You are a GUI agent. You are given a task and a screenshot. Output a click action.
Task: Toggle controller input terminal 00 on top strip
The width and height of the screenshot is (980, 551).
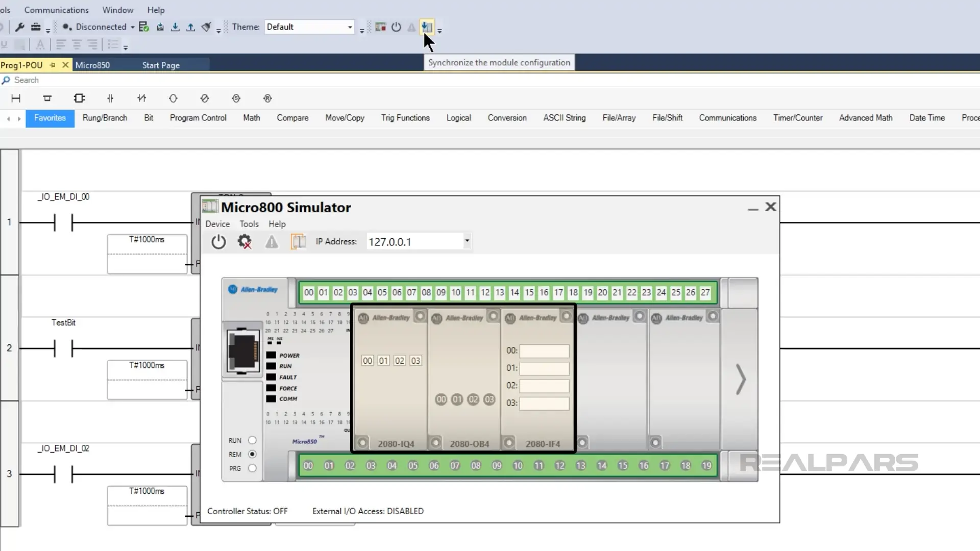tap(309, 293)
